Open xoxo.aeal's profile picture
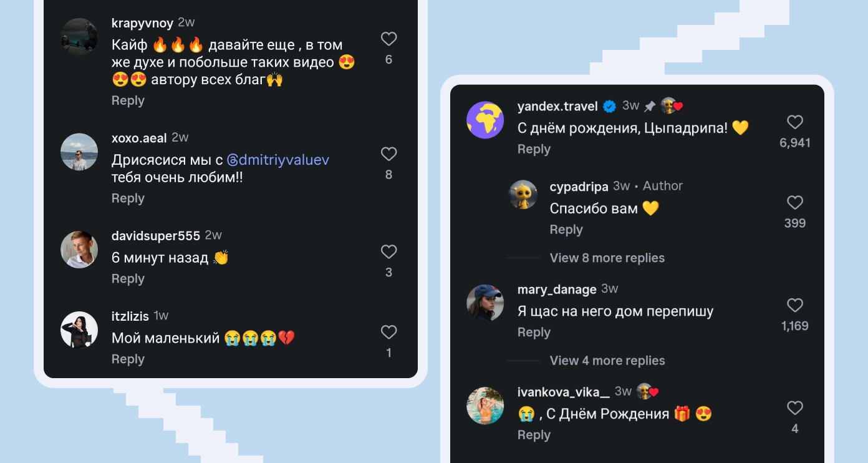Screen dimensions: 868x463 (79, 152)
